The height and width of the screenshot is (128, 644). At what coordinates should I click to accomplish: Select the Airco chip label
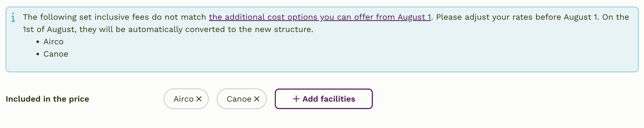[183, 99]
